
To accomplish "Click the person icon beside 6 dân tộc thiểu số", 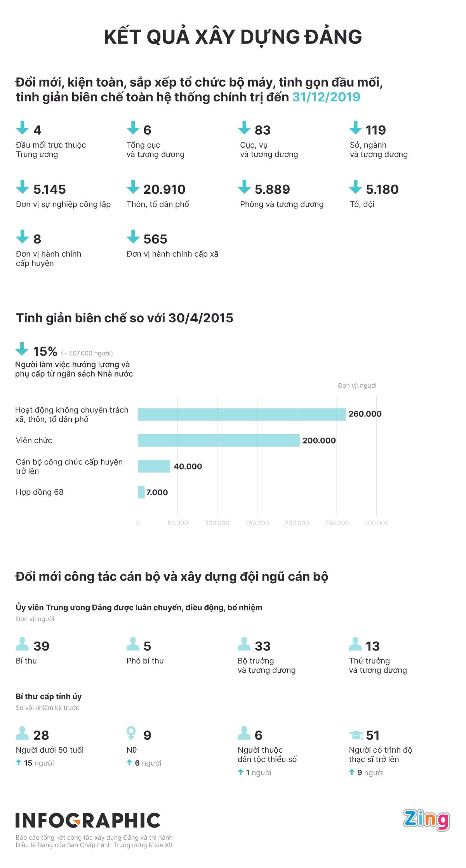I will 244,733.
